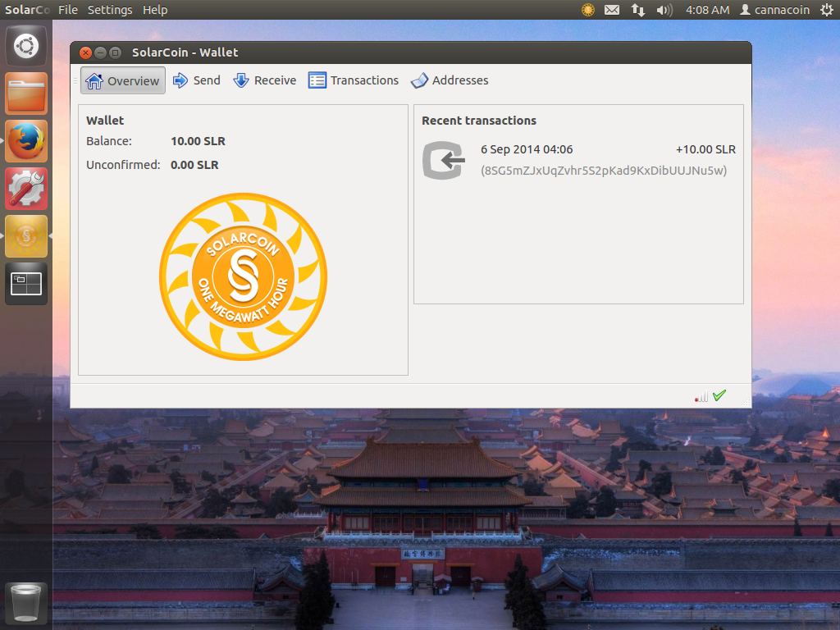This screenshot has width=840, height=630.
Task: Open the Trash in launcher
Action: click(26, 603)
